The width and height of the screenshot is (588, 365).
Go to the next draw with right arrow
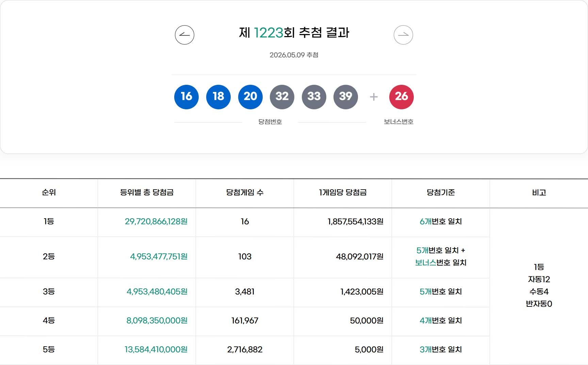point(403,35)
